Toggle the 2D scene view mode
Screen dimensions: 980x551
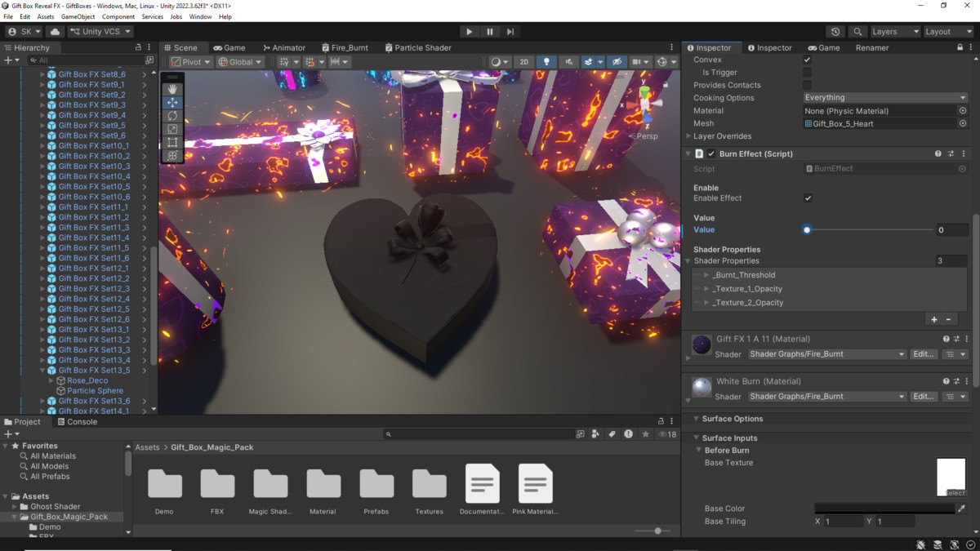point(524,62)
